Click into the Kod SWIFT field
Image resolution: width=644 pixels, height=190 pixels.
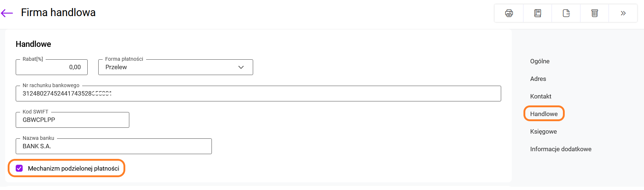[x=72, y=120]
